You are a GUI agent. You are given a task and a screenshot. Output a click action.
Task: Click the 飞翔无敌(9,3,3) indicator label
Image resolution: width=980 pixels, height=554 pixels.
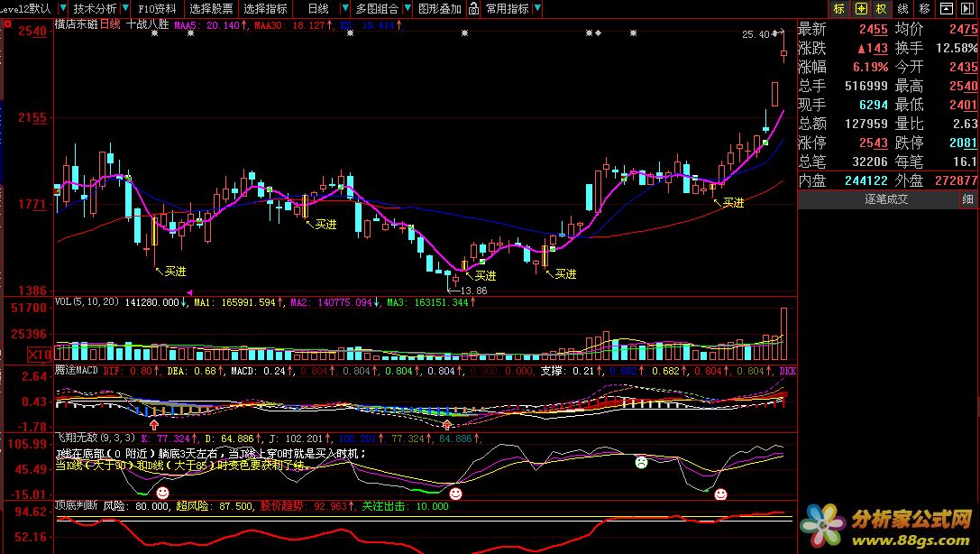pyautogui.click(x=95, y=438)
